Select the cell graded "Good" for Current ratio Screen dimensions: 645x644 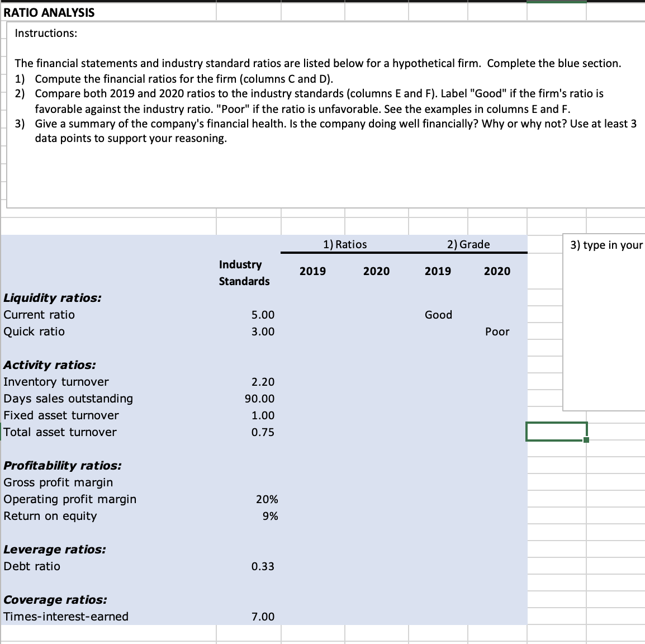(438, 315)
